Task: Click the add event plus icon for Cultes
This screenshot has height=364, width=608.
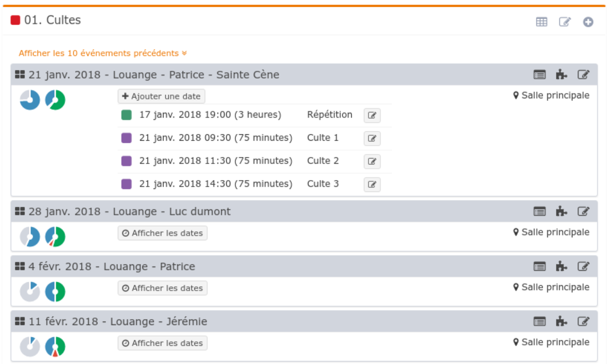Action: pos(588,22)
